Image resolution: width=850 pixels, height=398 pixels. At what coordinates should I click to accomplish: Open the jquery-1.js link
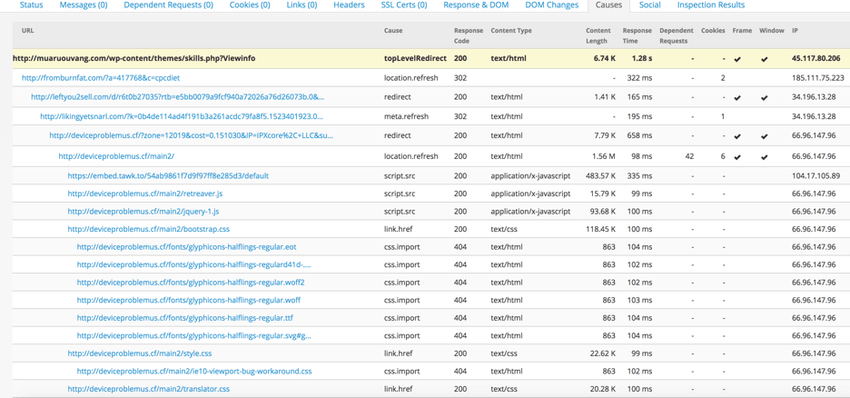coord(143,211)
